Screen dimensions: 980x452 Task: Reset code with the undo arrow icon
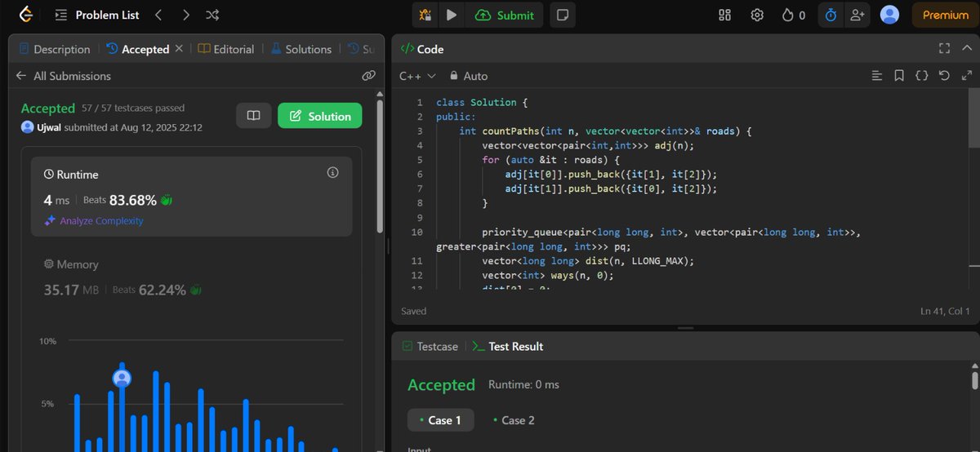click(945, 76)
